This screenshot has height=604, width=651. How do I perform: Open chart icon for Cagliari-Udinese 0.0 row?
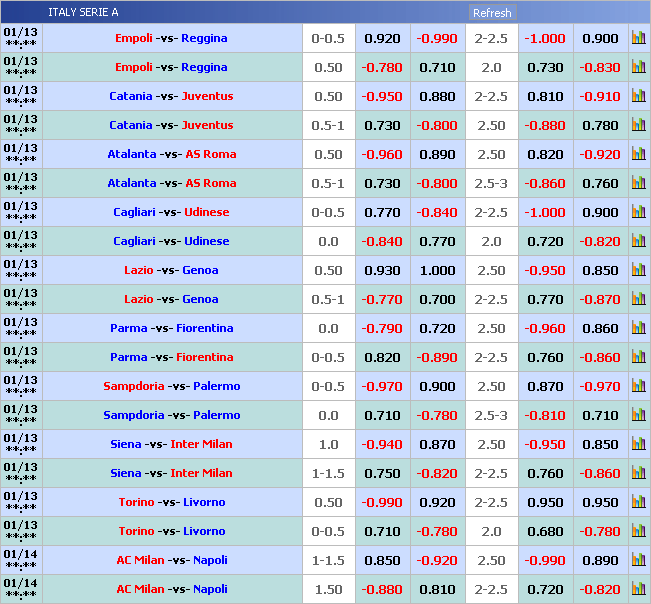coord(638,241)
